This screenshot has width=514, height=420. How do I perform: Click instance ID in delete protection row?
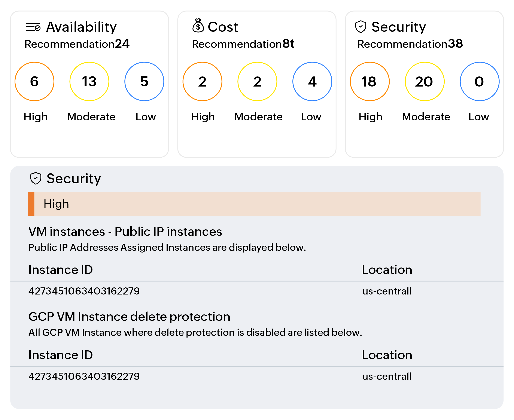(x=84, y=377)
